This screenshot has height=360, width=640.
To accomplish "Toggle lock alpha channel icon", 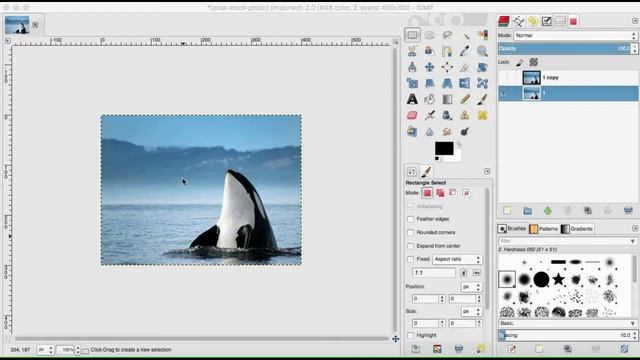I will coord(533,62).
